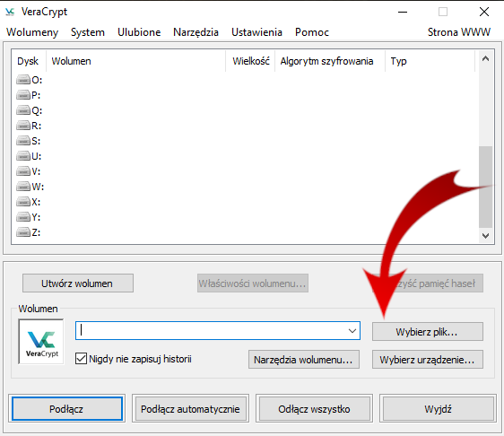
Task: Click the Wolumen column header
Action: [136, 61]
